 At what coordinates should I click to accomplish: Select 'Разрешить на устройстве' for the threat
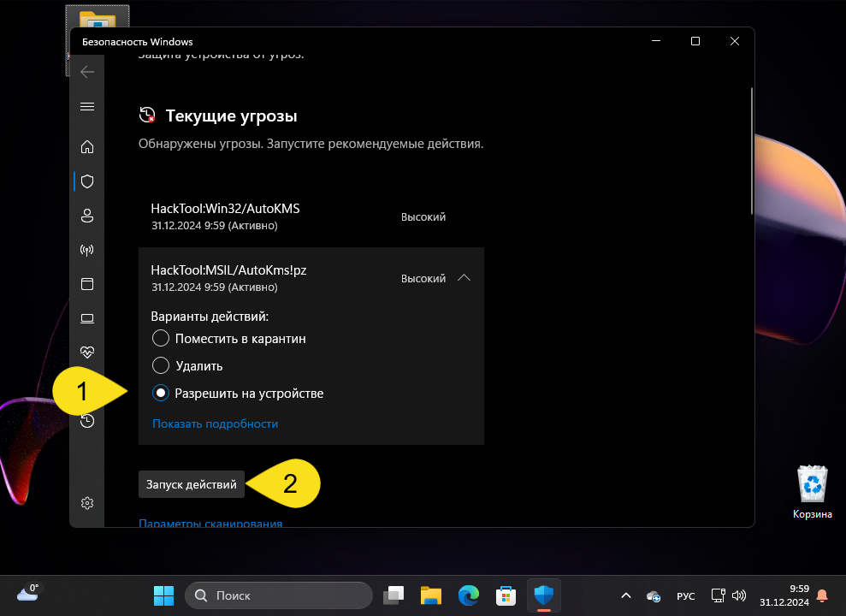pos(160,393)
